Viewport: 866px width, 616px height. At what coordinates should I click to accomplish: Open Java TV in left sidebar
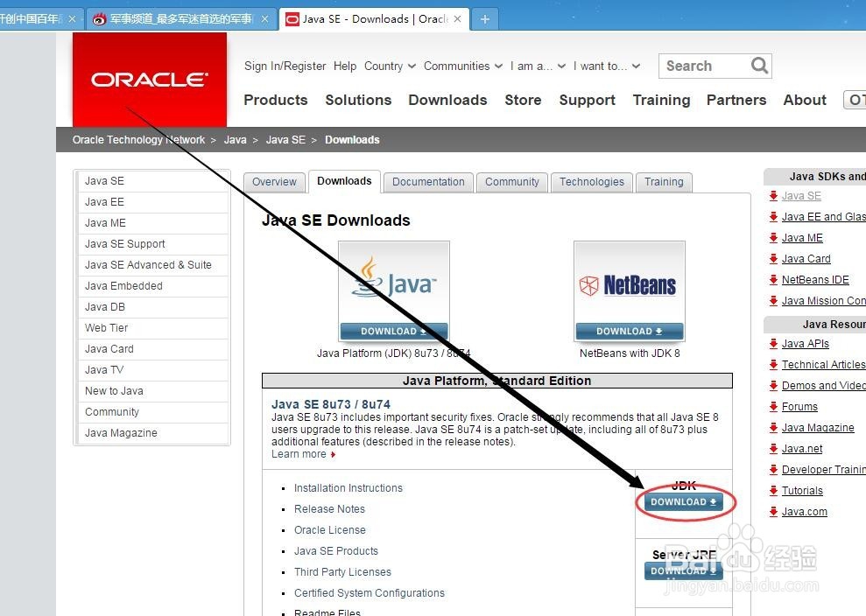click(153, 370)
